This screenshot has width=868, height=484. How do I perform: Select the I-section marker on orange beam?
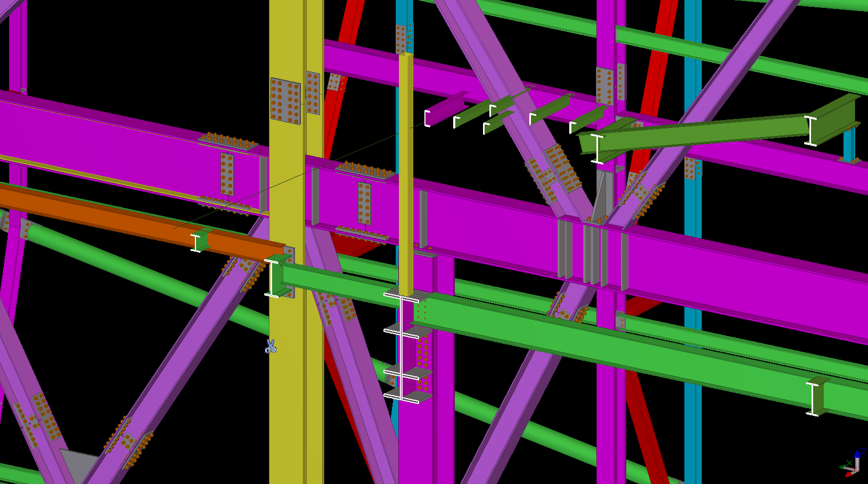pyautogui.click(x=196, y=243)
